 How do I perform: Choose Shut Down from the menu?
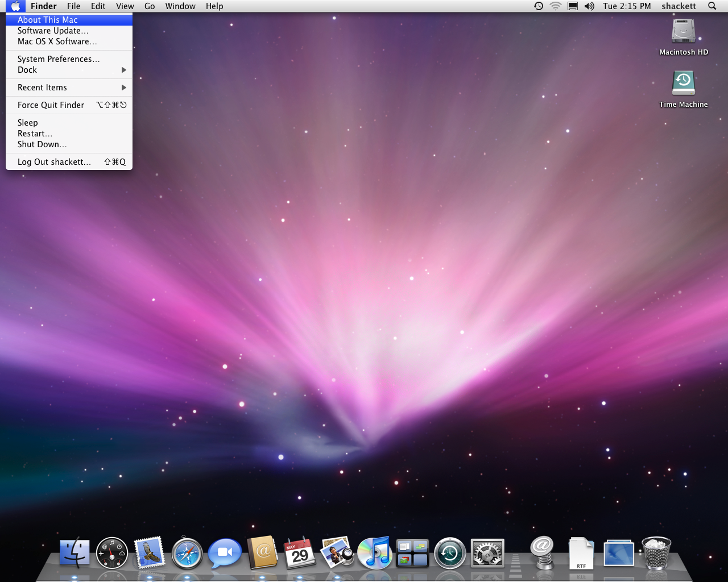(42, 144)
